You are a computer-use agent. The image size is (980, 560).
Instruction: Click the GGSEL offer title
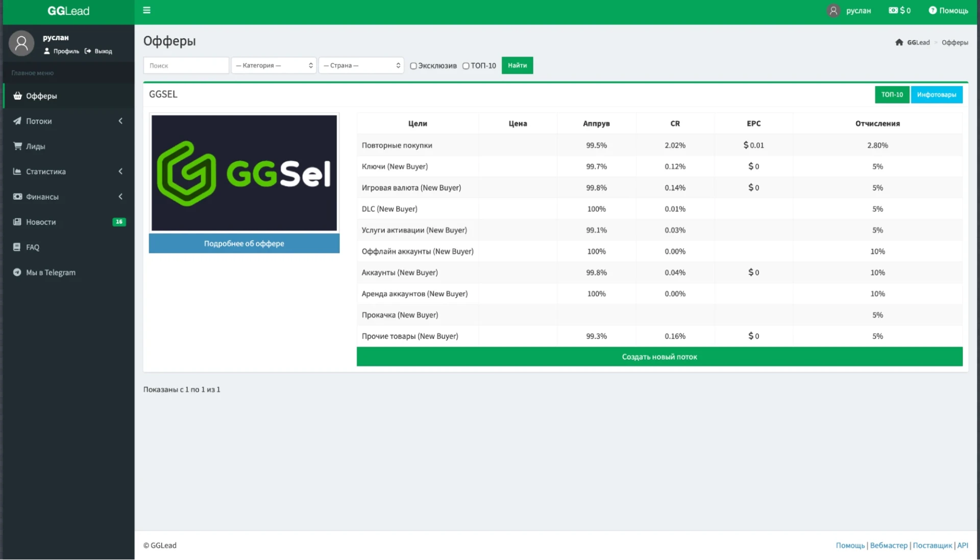[x=163, y=94]
